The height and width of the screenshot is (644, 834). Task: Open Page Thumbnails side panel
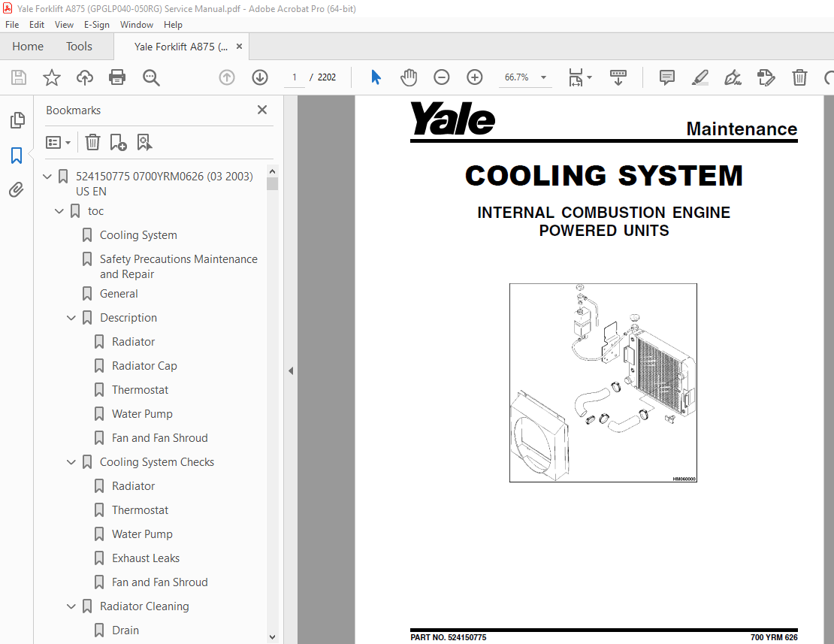tap(17, 120)
